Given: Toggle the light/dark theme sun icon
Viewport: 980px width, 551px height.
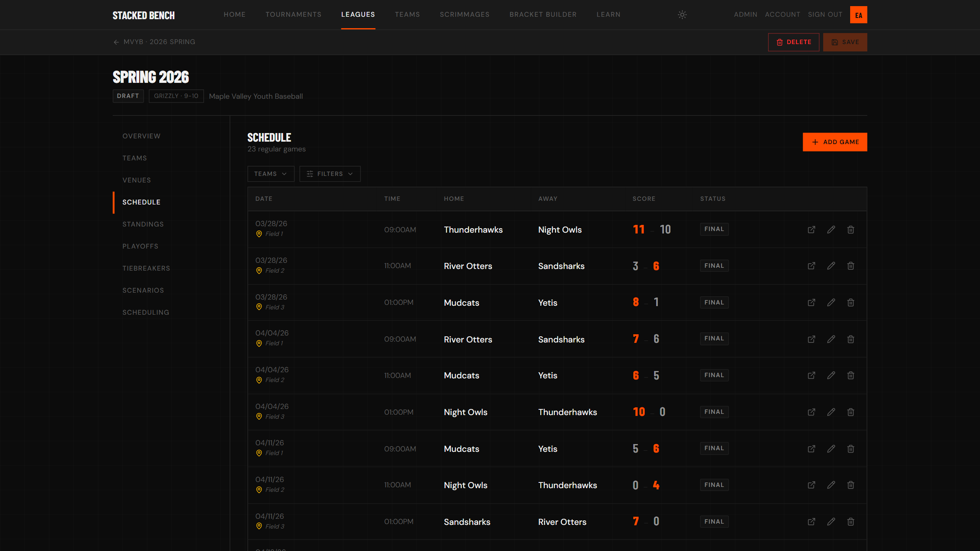Looking at the screenshot, I should point(682,15).
